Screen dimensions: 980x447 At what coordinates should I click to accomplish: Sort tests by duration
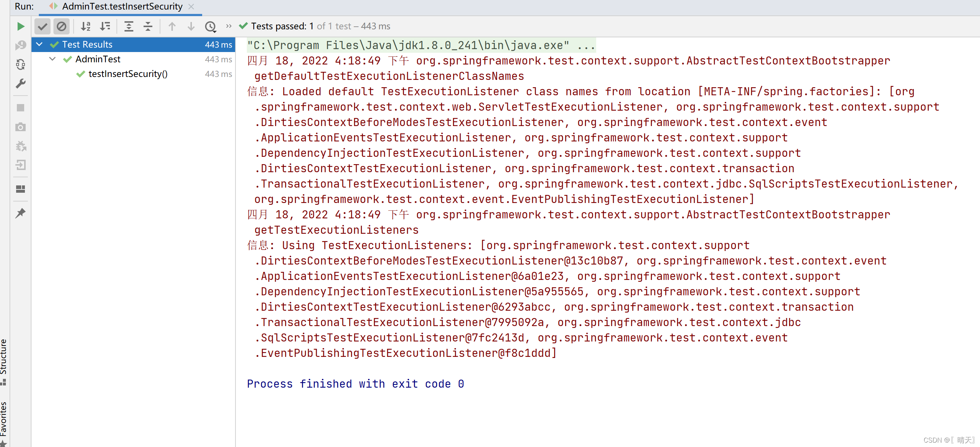(105, 26)
